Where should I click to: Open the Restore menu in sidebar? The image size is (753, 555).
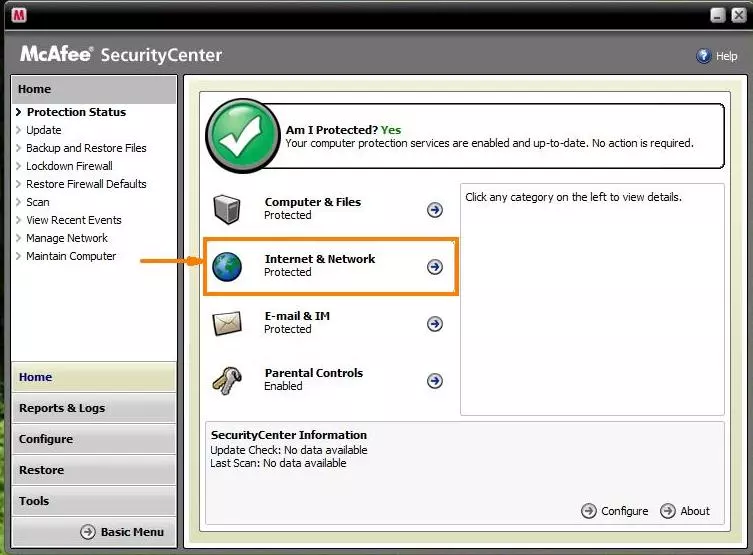pyautogui.click(x=94, y=470)
